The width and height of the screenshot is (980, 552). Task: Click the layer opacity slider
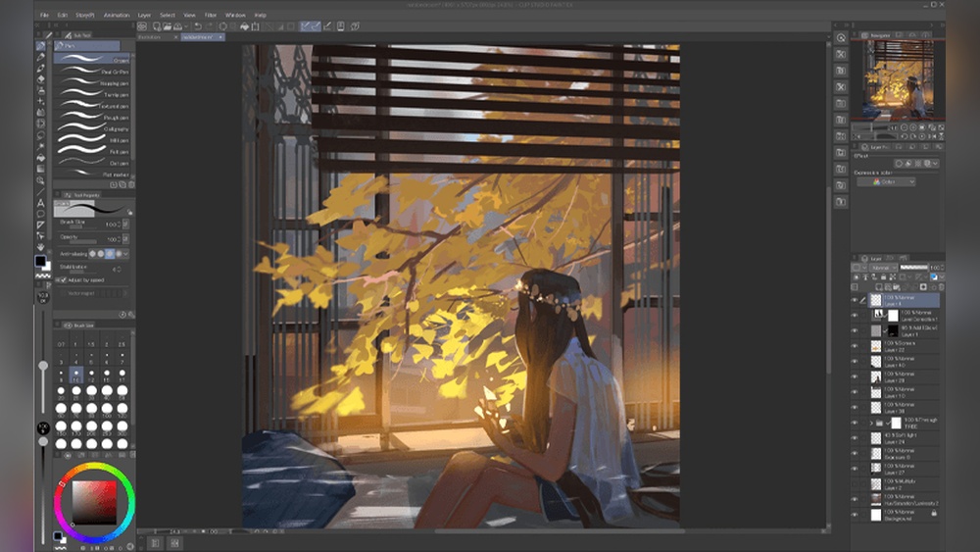tap(913, 268)
